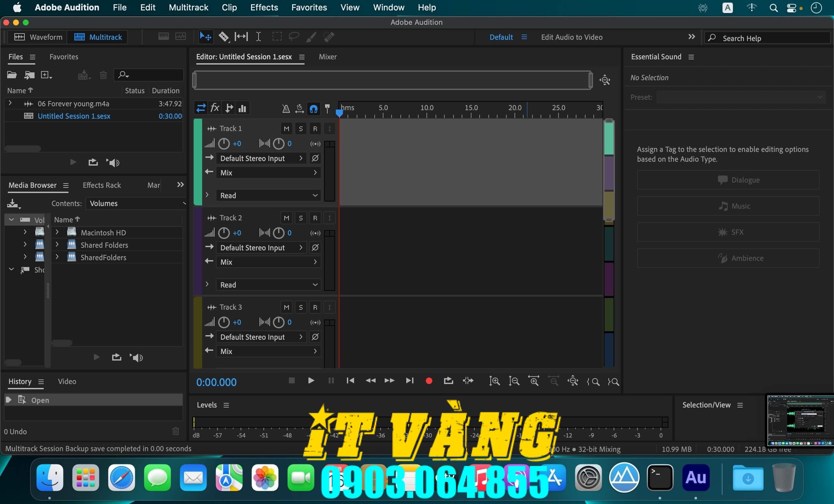This screenshot has height=504, width=834.
Task: Expand the Macintosh HD tree item
Action: tap(56, 232)
